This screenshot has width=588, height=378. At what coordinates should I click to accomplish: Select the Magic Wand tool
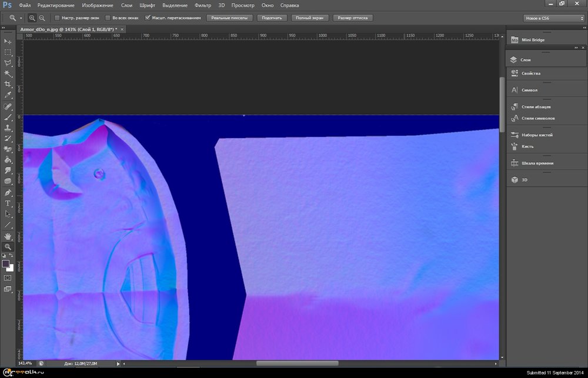click(8, 73)
